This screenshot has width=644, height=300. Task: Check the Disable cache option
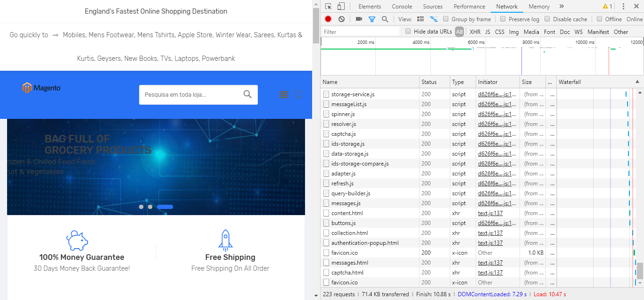pyautogui.click(x=547, y=19)
